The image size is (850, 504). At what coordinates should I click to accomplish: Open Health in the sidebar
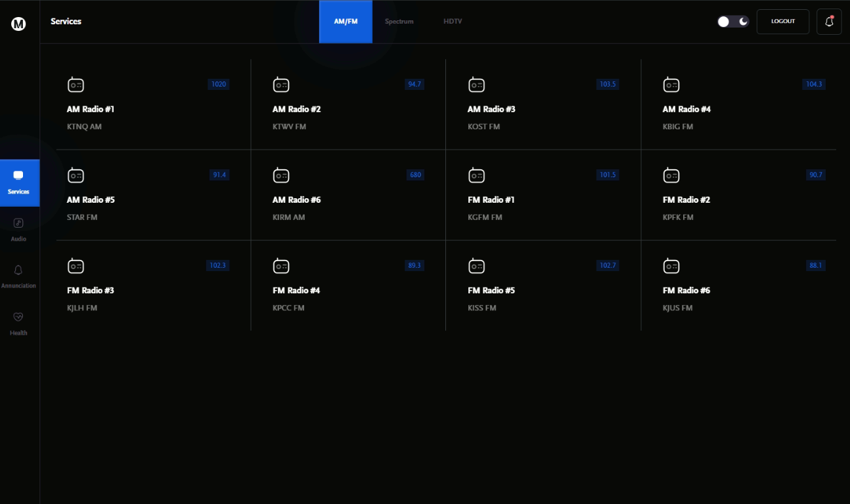pyautogui.click(x=19, y=324)
